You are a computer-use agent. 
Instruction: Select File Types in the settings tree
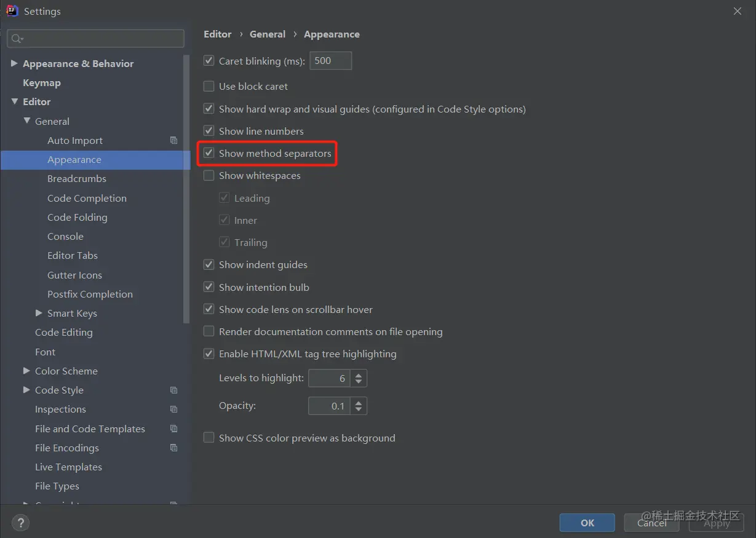click(x=57, y=486)
